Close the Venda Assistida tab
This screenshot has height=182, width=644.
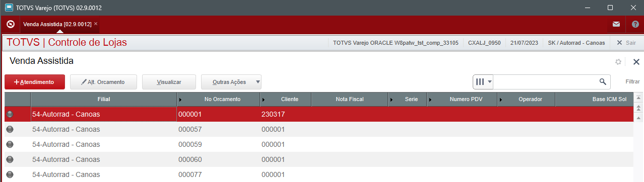[x=96, y=24]
